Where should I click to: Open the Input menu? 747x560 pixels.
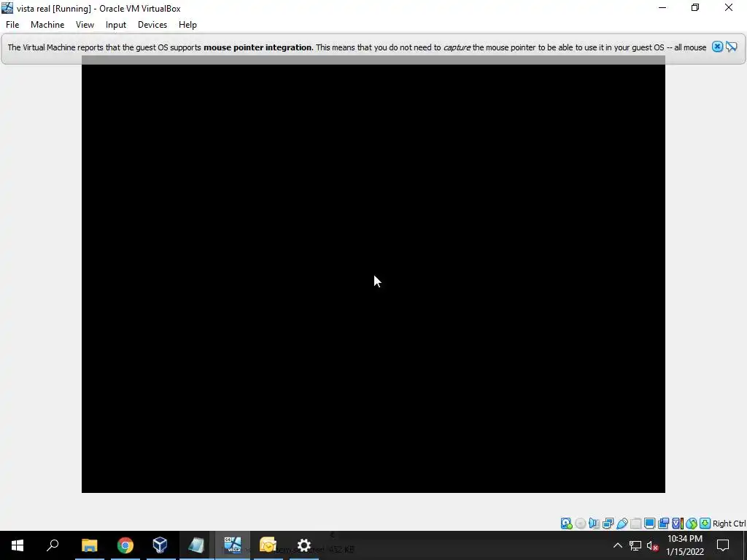pyautogui.click(x=116, y=25)
